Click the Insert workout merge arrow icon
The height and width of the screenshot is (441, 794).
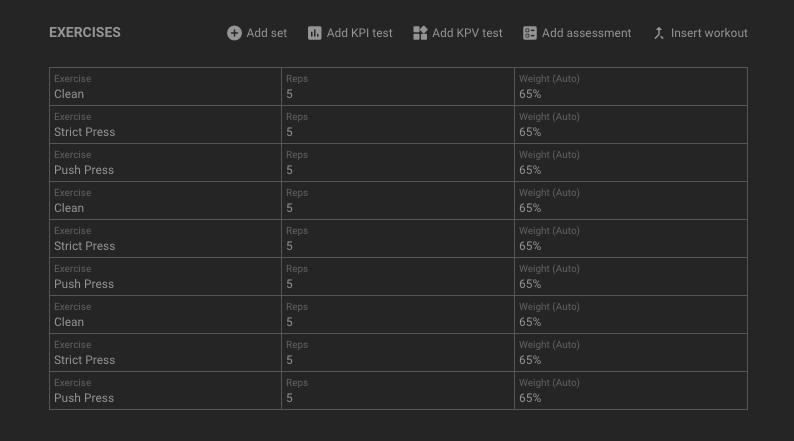(658, 33)
